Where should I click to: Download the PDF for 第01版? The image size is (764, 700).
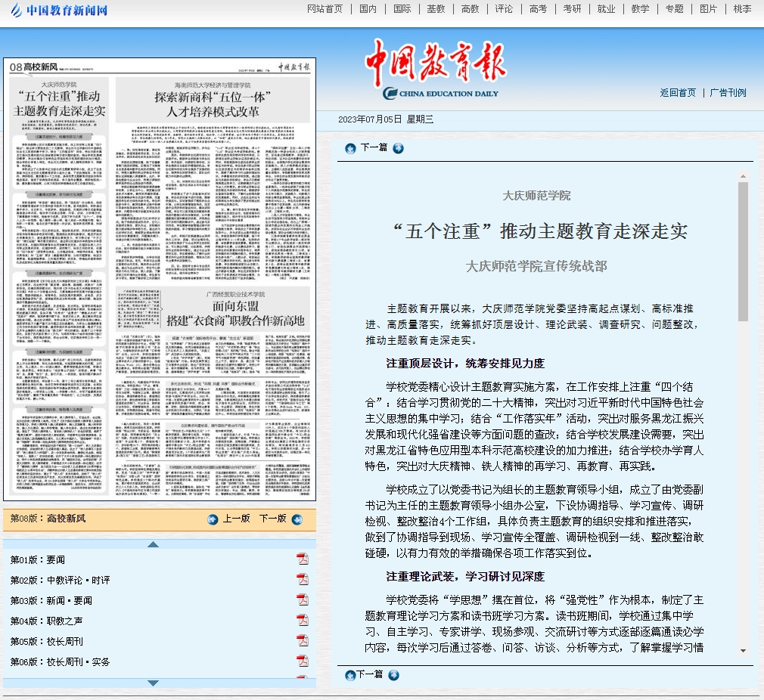(303, 559)
